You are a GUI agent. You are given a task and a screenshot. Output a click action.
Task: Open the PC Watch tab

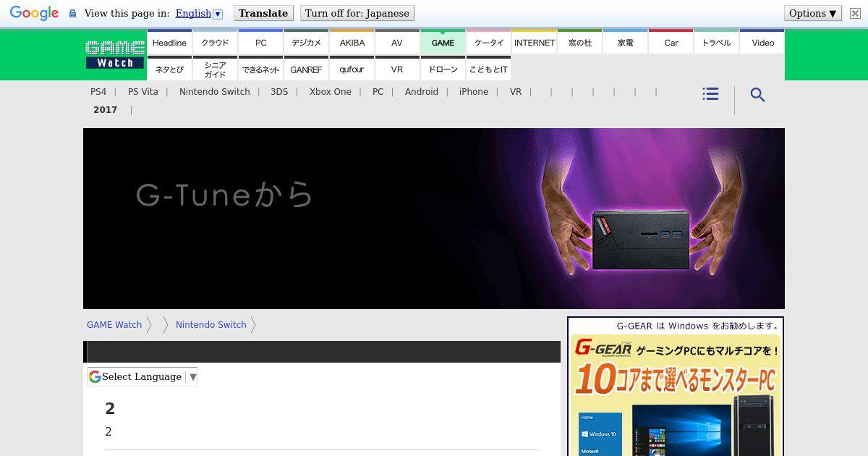(260, 43)
